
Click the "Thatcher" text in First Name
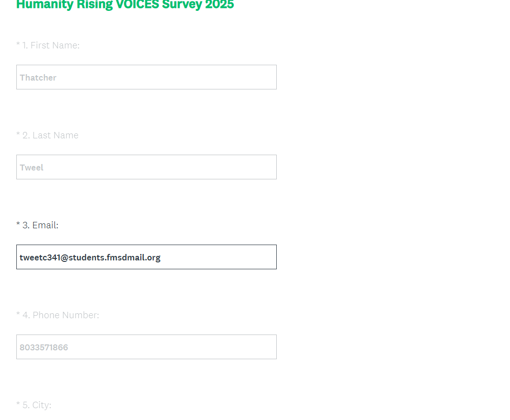38,78
